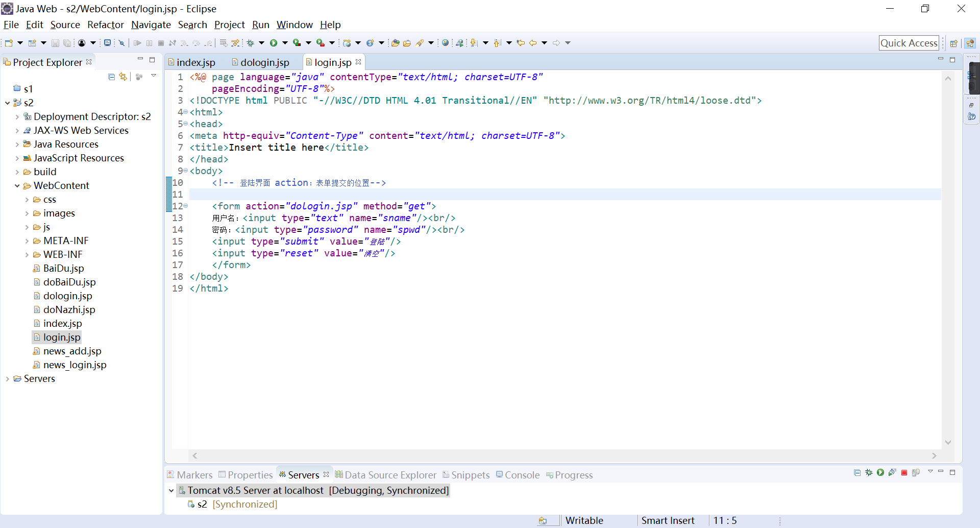980x528 pixels.
Task: Start the Tomcat server in the Servers view
Action: pyautogui.click(x=880, y=472)
